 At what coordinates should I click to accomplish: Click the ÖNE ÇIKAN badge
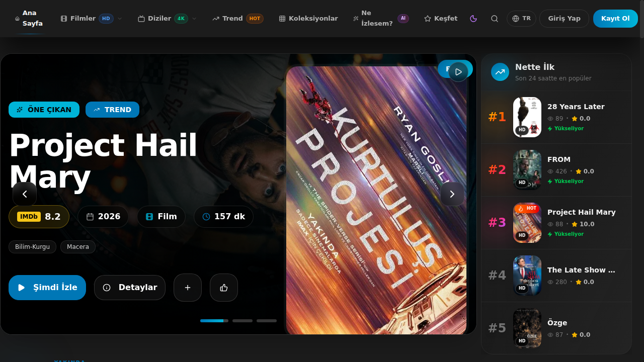[44, 110]
